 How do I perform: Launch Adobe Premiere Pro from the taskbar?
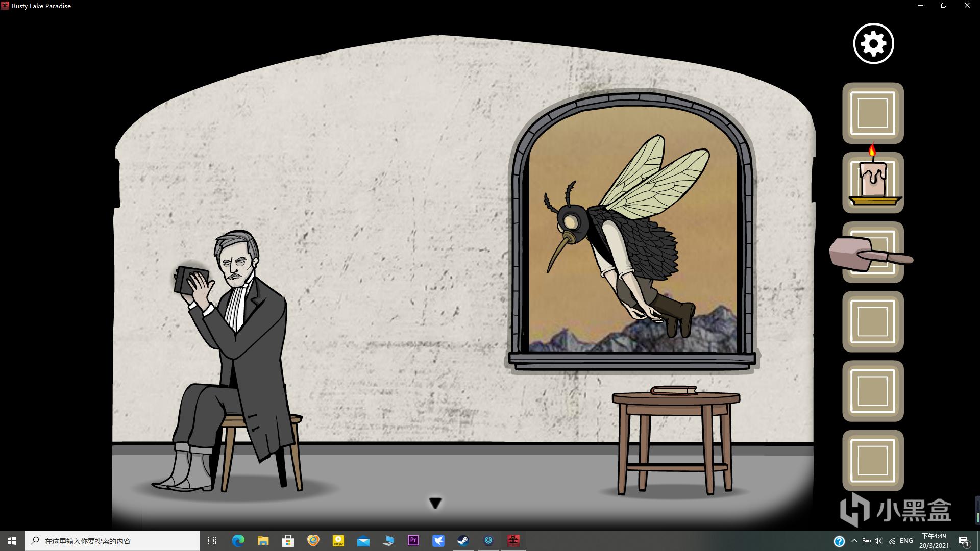click(x=413, y=541)
